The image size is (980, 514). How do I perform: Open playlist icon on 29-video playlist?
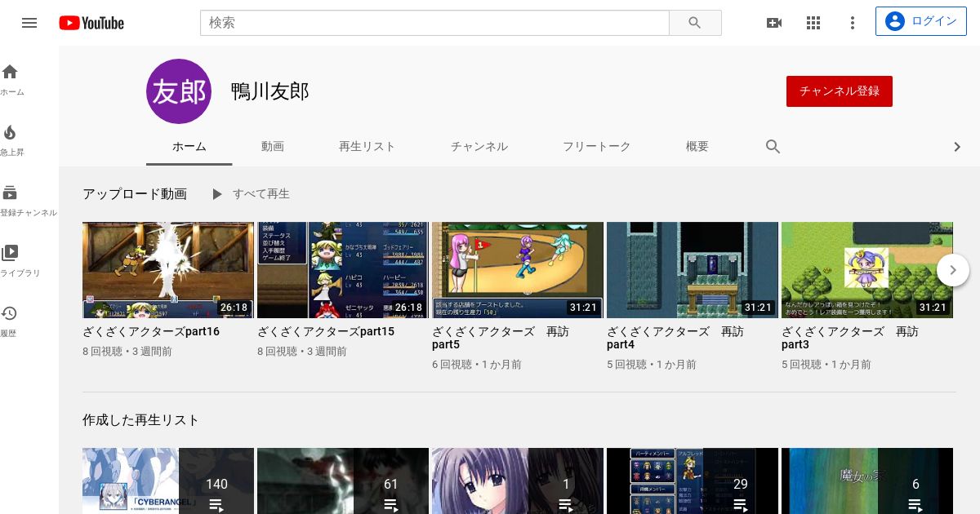click(741, 506)
